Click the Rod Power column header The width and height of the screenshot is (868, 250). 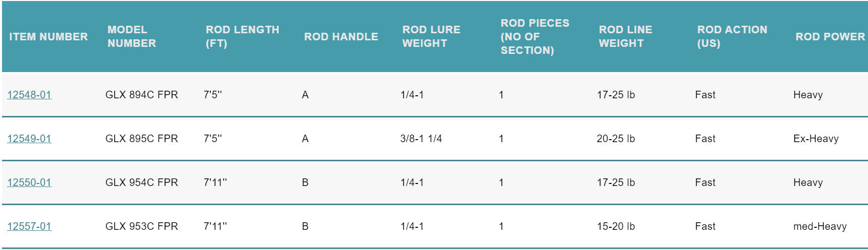[830, 37]
